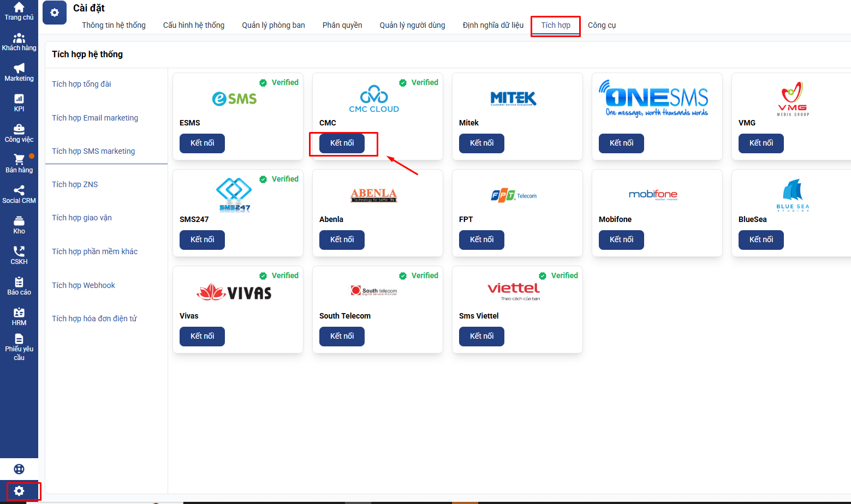Open Marketing megaphone icon

(x=19, y=68)
